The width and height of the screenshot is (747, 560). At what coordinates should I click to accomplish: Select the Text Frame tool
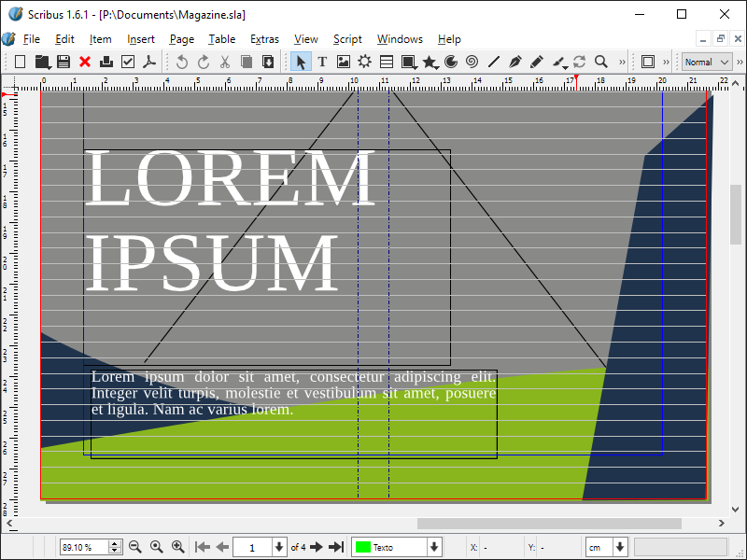(322, 62)
